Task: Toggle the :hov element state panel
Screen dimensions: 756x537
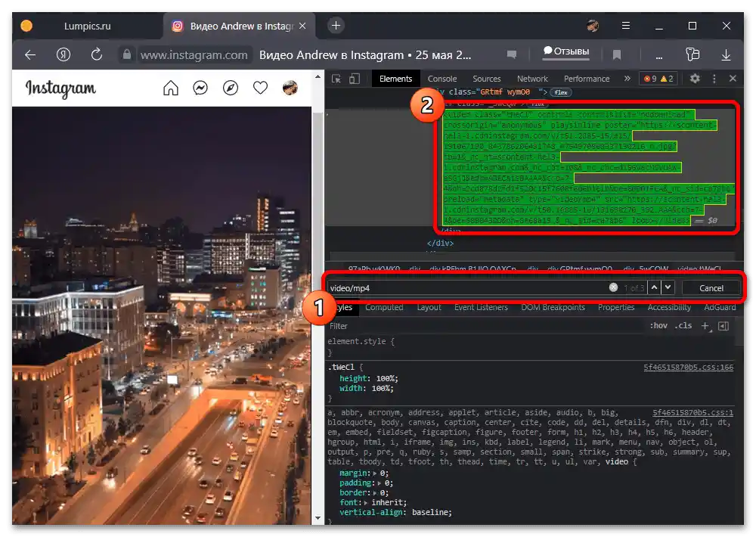Action: click(658, 326)
